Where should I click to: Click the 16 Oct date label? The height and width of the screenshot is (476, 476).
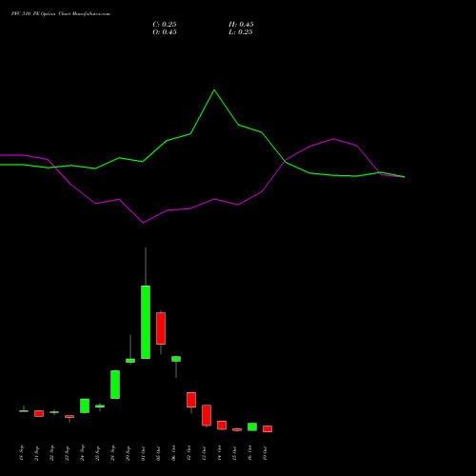pyautogui.click(x=249, y=453)
